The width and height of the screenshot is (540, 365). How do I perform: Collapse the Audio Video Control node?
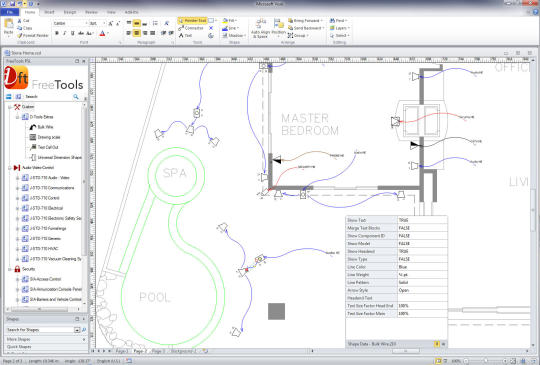click(10, 168)
